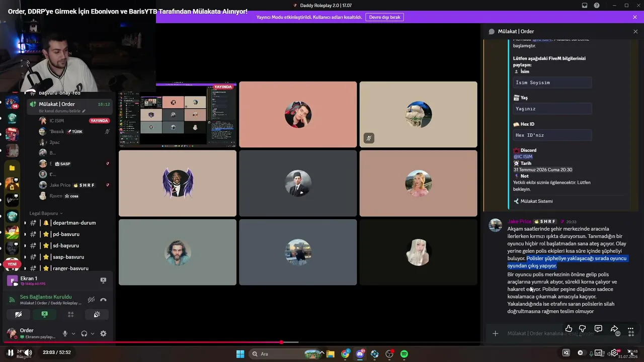Screen dimensions: 644x362
Task: Edit the channel status pencil icon
Action: tap(84, 111)
